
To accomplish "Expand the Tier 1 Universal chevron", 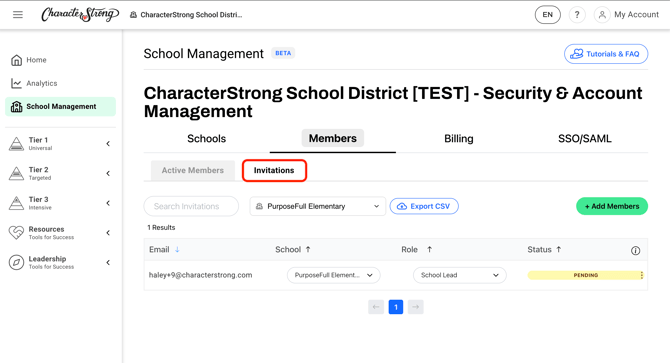I will coord(108,144).
